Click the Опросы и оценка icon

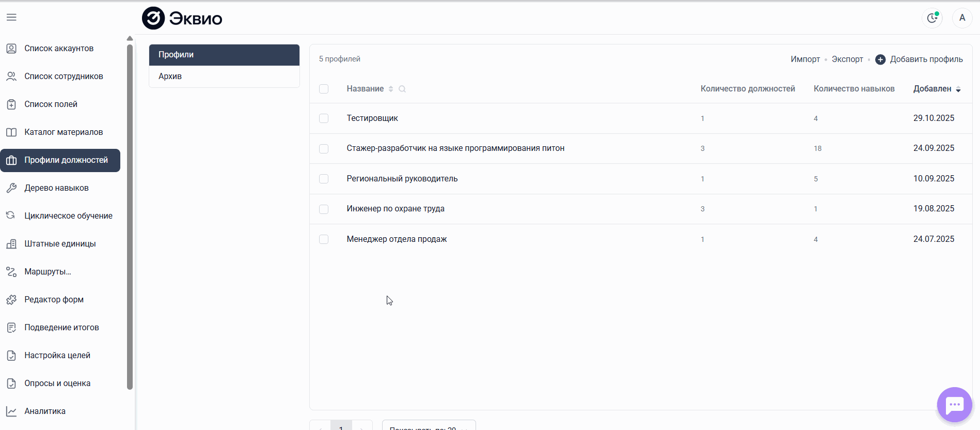[x=11, y=383]
